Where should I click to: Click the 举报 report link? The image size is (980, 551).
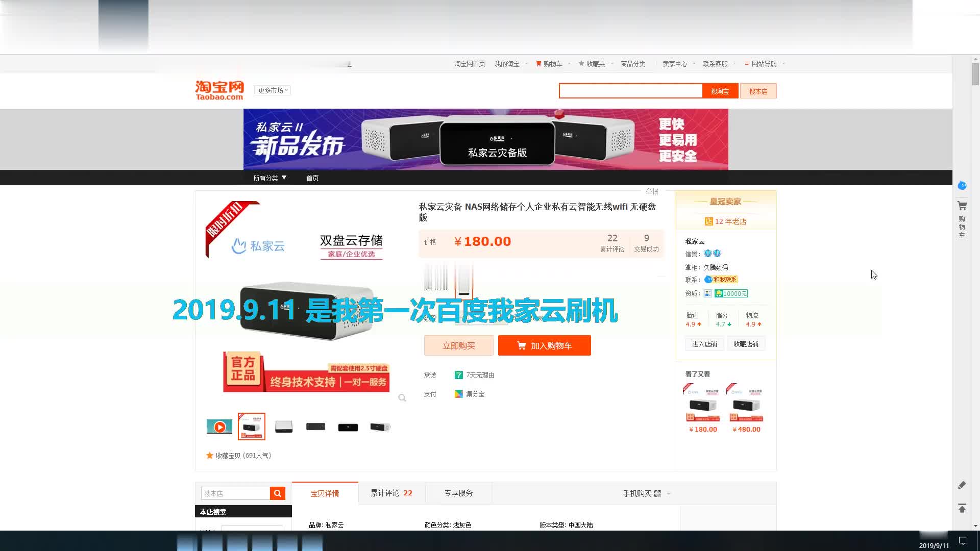pos(652,191)
